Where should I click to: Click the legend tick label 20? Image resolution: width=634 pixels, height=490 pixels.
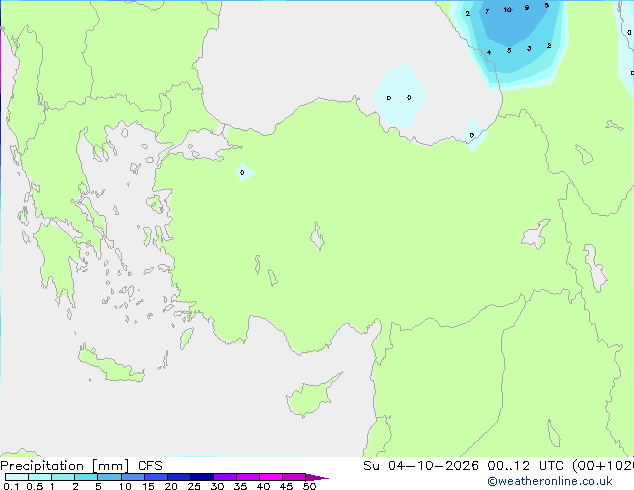(x=171, y=486)
